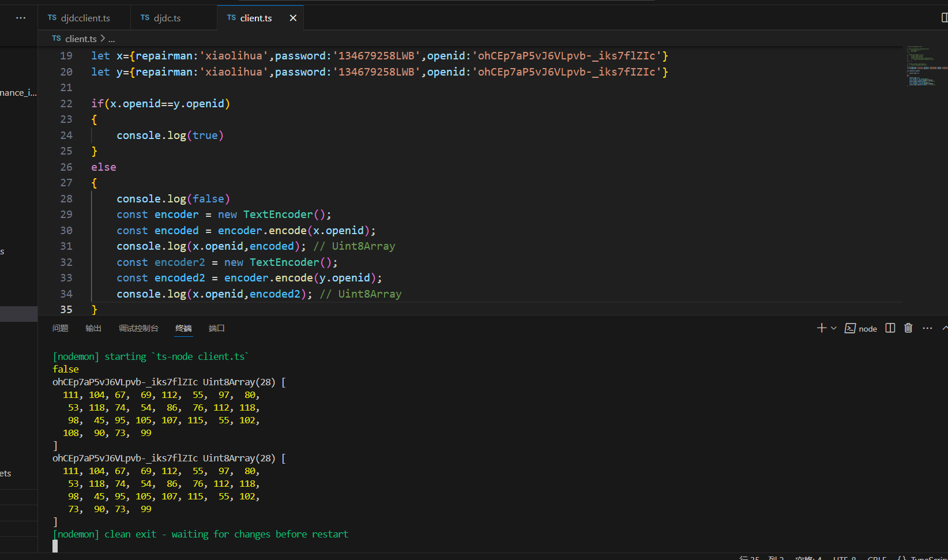Click first 'Uint8Array(28)' terminal output
948x560 pixels.
click(239, 382)
